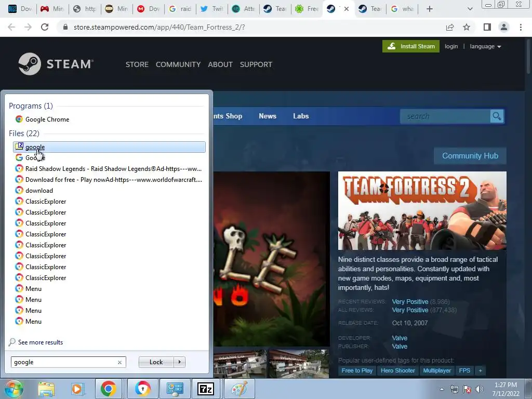Click the Multiplayer tag
Image resolution: width=532 pixels, height=399 pixels.
click(437, 370)
